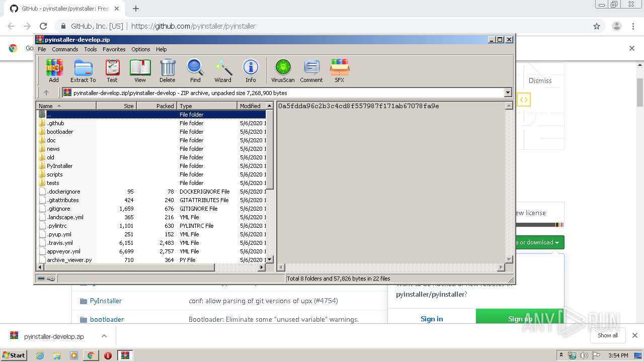Viewport: 644px width, 362px height.
Task: Click the drive icon in WinRAR status bar
Action: [41, 279]
